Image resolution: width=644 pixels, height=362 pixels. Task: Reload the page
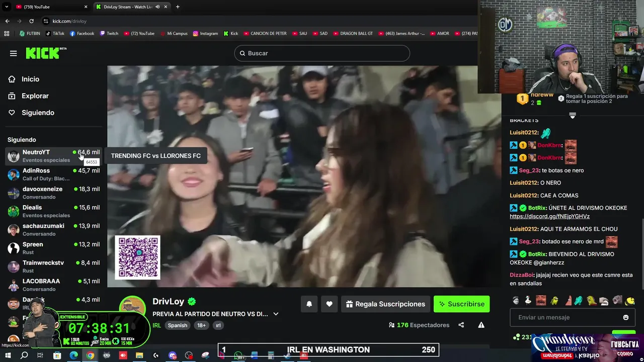[x=31, y=21]
